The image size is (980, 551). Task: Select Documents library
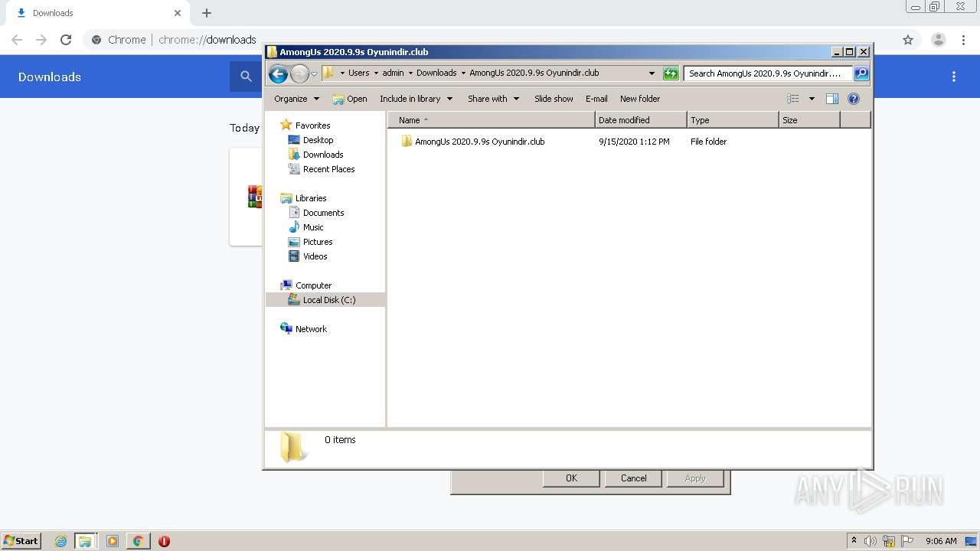point(323,213)
